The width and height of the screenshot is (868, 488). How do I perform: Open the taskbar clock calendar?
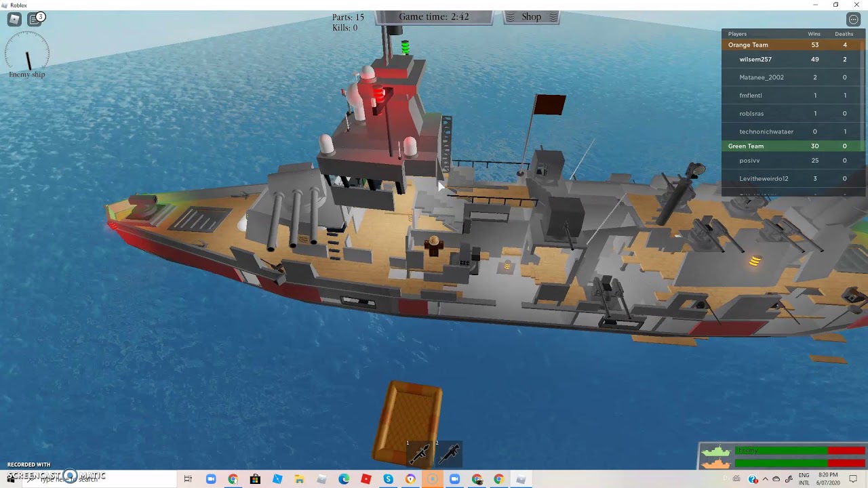click(x=828, y=479)
